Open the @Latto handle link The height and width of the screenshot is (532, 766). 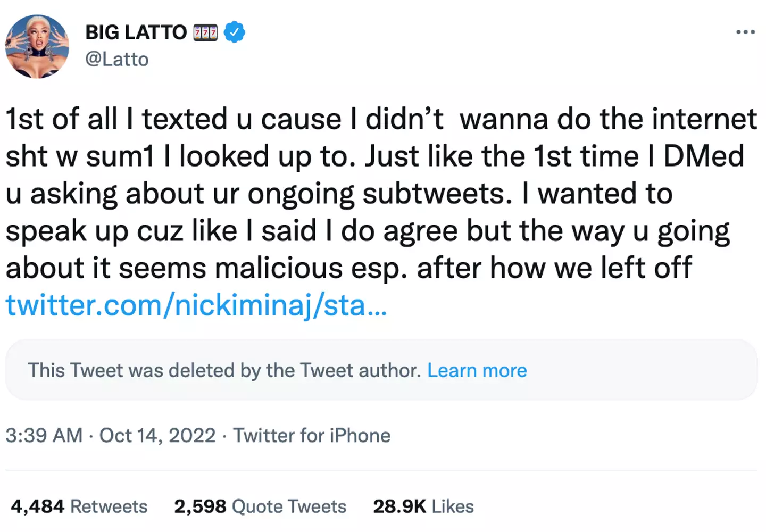pyautogui.click(x=117, y=59)
